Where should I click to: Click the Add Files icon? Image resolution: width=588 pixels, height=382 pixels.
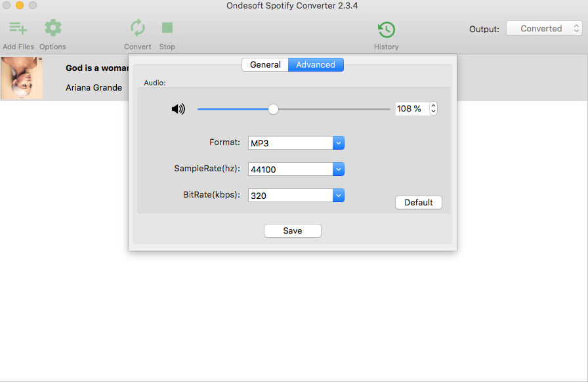tap(18, 28)
